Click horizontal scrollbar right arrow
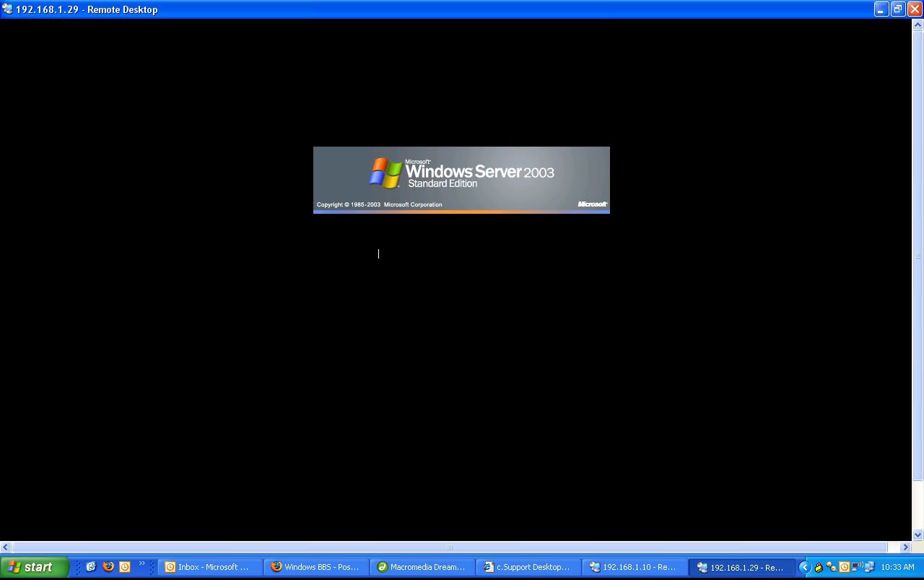This screenshot has width=924, height=580. pyautogui.click(x=906, y=547)
